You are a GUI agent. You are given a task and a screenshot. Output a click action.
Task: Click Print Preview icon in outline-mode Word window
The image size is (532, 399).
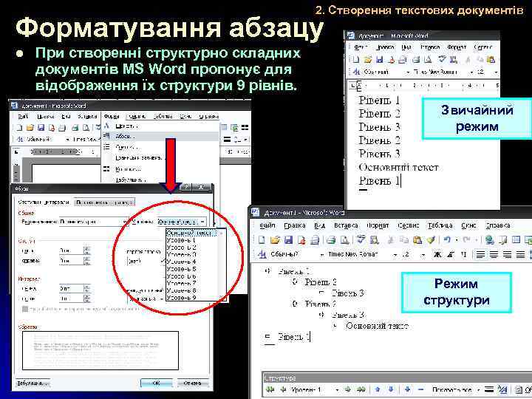[x=345, y=240]
